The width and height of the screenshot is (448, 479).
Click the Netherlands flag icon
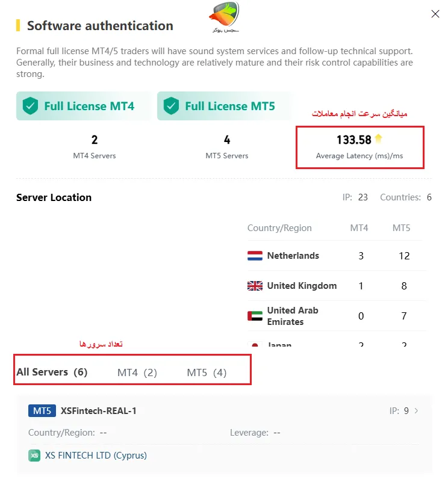pyautogui.click(x=255, y=256)
